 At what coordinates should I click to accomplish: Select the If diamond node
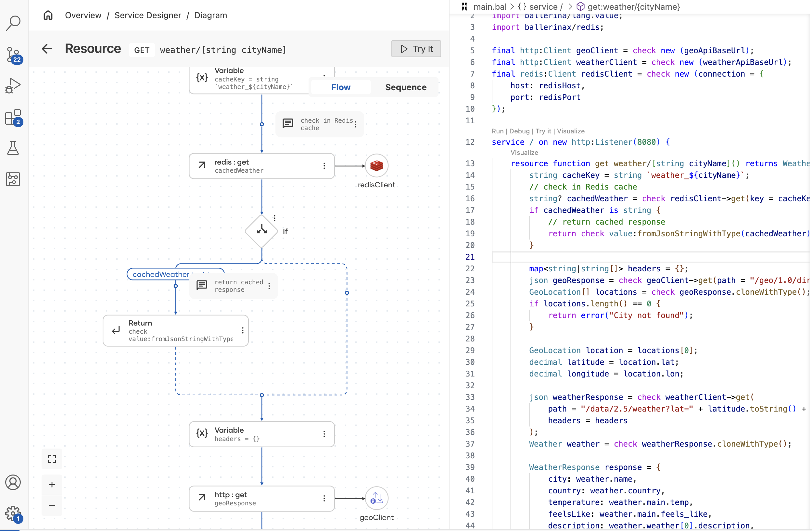262,231
